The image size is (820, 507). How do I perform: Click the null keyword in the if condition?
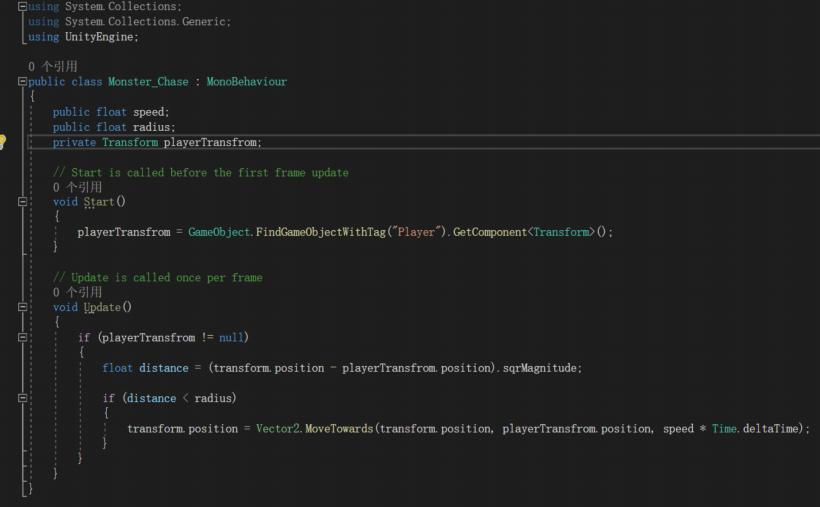point(231,338)
